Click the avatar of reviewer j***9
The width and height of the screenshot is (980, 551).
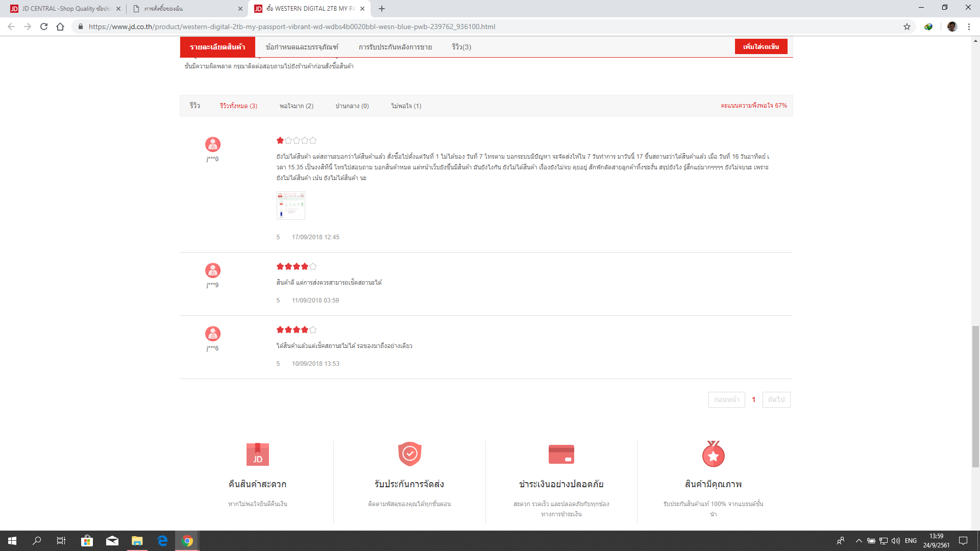(213, 270)
